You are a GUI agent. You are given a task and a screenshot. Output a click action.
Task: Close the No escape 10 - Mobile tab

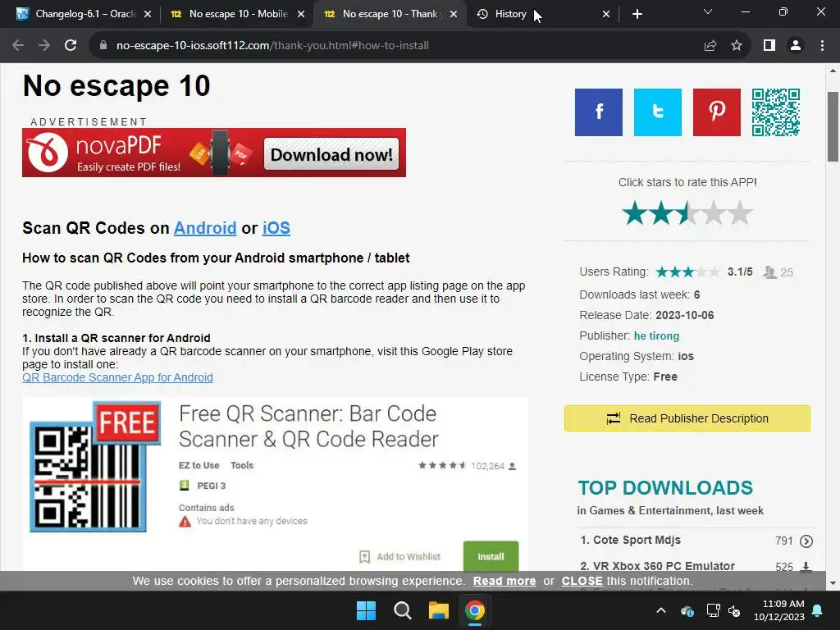point(301,14)
